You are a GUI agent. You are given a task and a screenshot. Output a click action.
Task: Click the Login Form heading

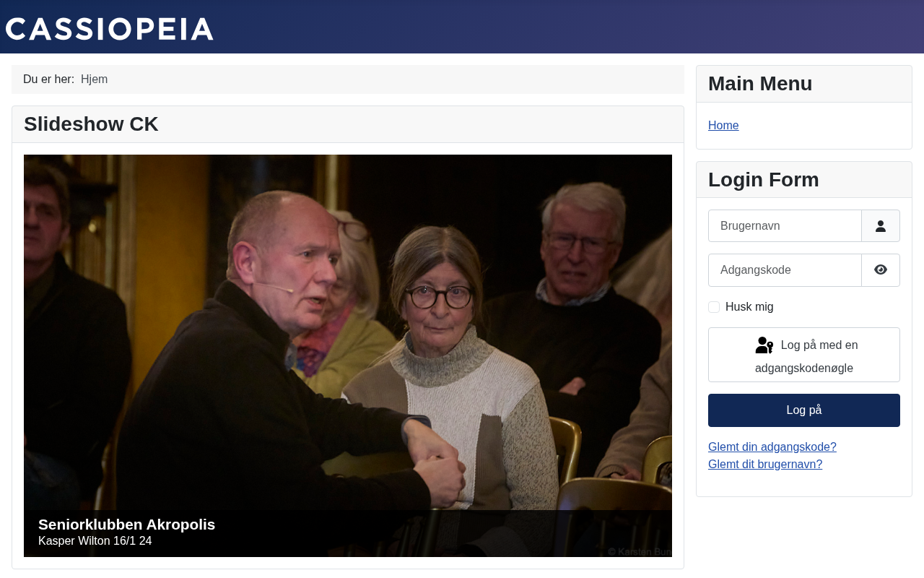tap(764, 180)
